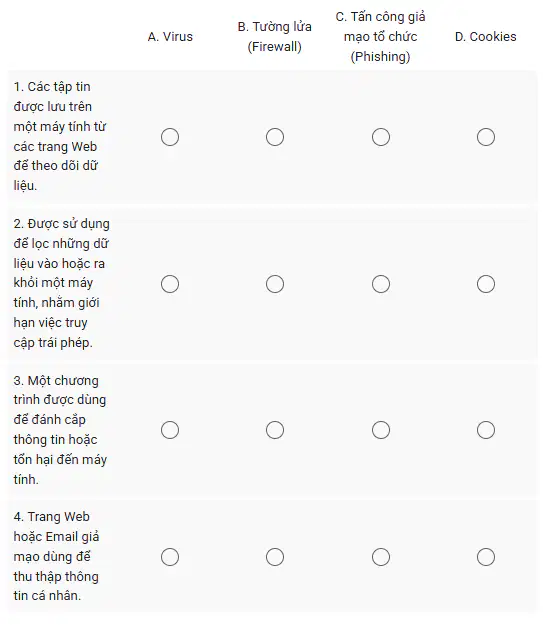Pick Phishing radio in question 3 row

tap(381, 430)
